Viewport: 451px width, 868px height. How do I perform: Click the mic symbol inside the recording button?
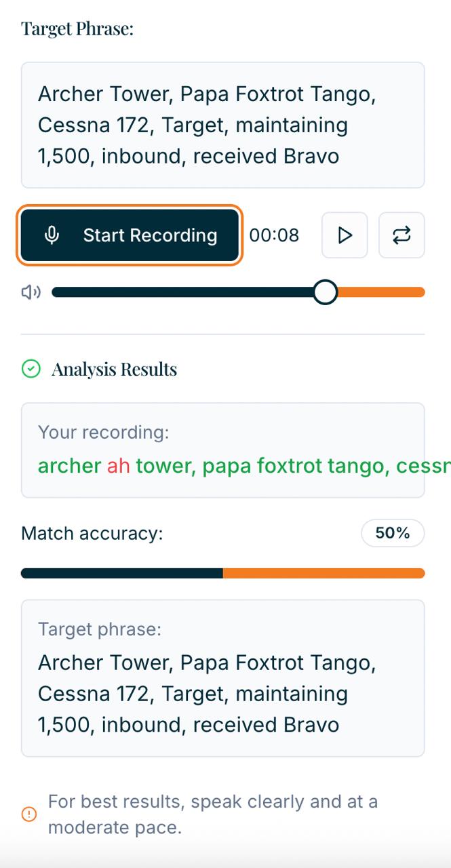(52, 235)
